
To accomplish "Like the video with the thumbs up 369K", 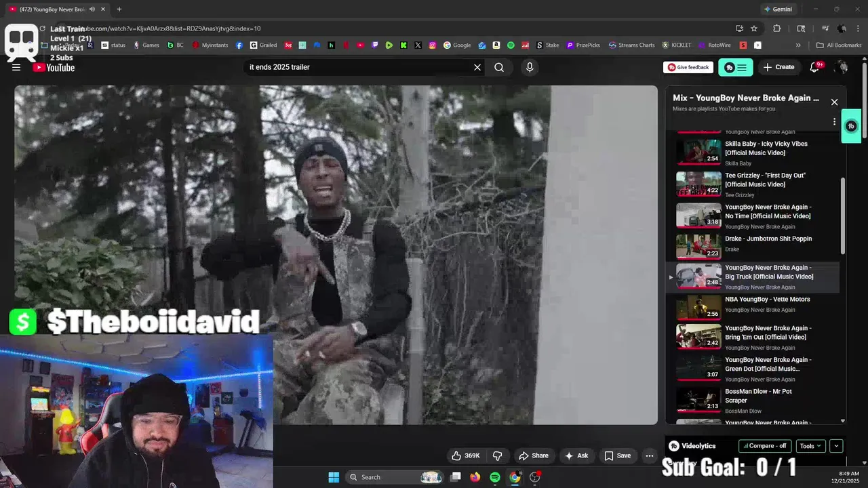I will [466, 455].
